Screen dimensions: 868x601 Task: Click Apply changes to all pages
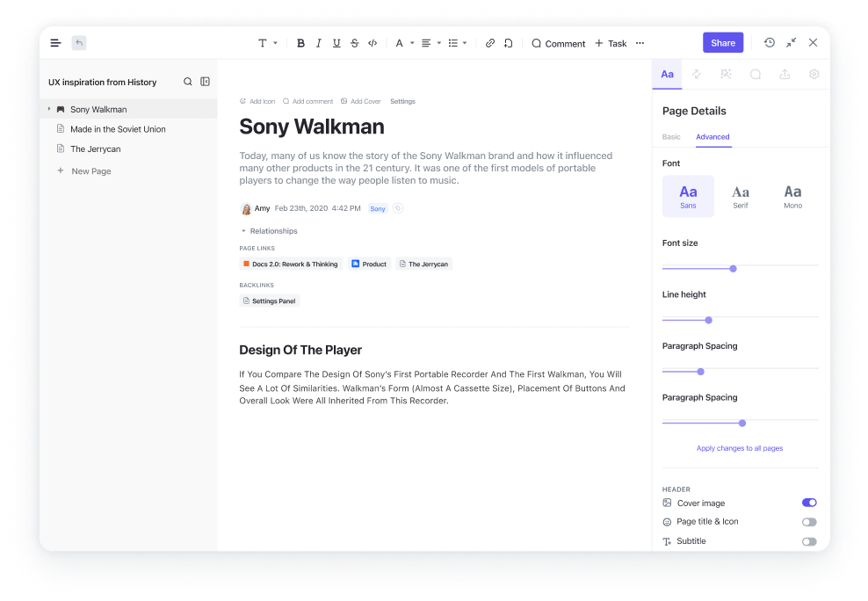[740, 448]
